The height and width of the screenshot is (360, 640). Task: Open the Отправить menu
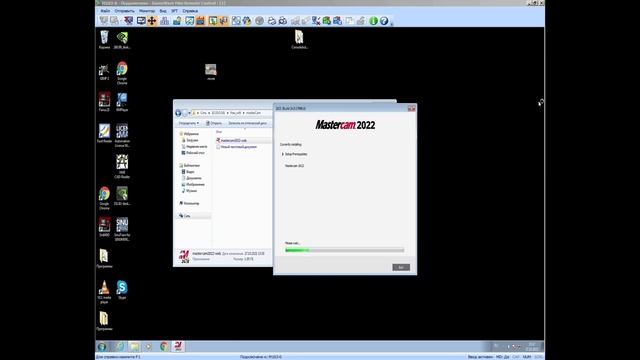click(124, 11)
